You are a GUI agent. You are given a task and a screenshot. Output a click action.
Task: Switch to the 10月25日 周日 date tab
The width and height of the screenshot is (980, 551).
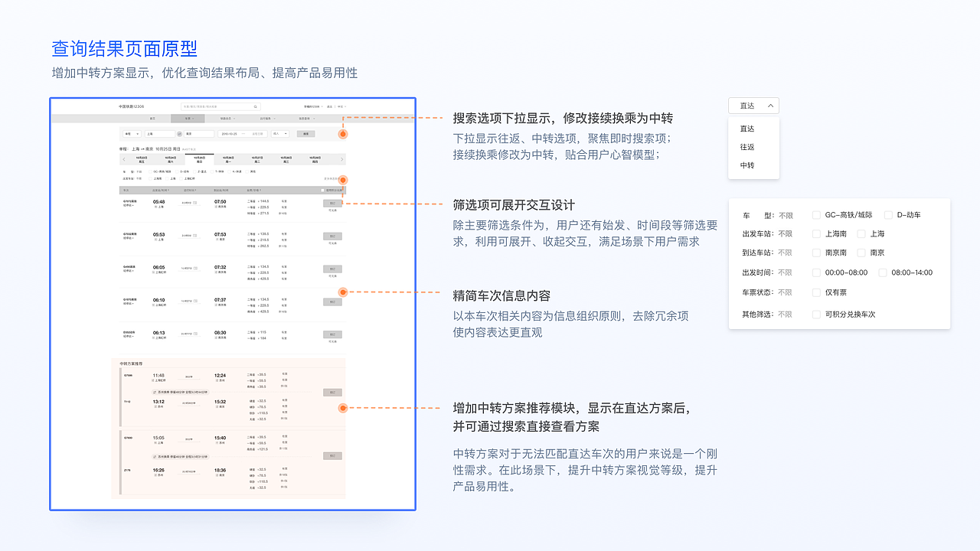point(199,158)
